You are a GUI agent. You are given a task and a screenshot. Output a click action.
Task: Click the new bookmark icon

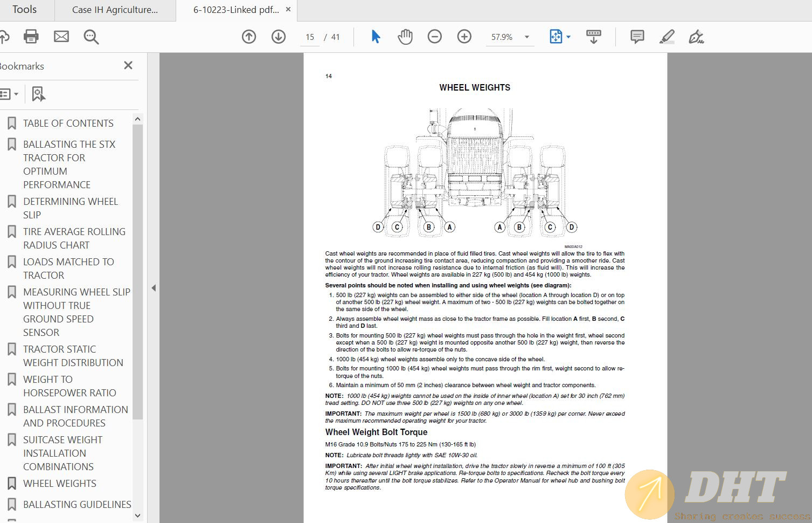click(x=38, y=94)
